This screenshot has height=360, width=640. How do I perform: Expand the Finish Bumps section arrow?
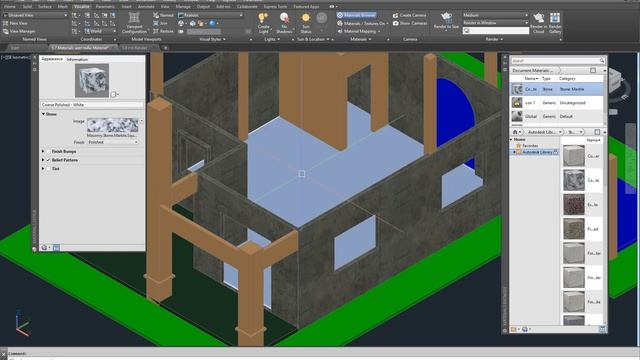click(43, 151)
